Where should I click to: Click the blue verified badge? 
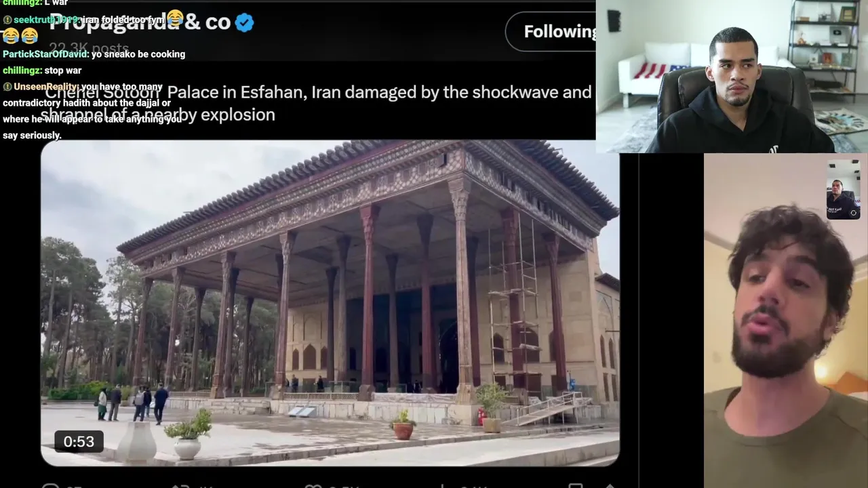coord(244,22)
